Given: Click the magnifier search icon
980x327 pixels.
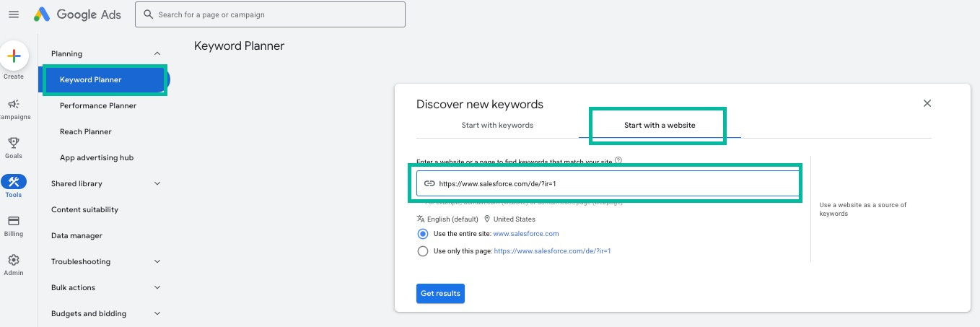Looking at the screenshot, I should click(x=148, y=14).
